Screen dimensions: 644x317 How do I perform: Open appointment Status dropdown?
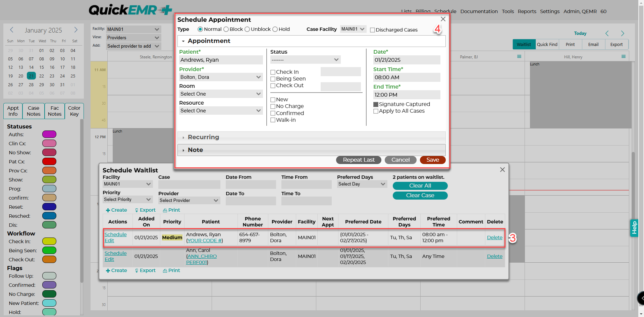tap(305, 60)
